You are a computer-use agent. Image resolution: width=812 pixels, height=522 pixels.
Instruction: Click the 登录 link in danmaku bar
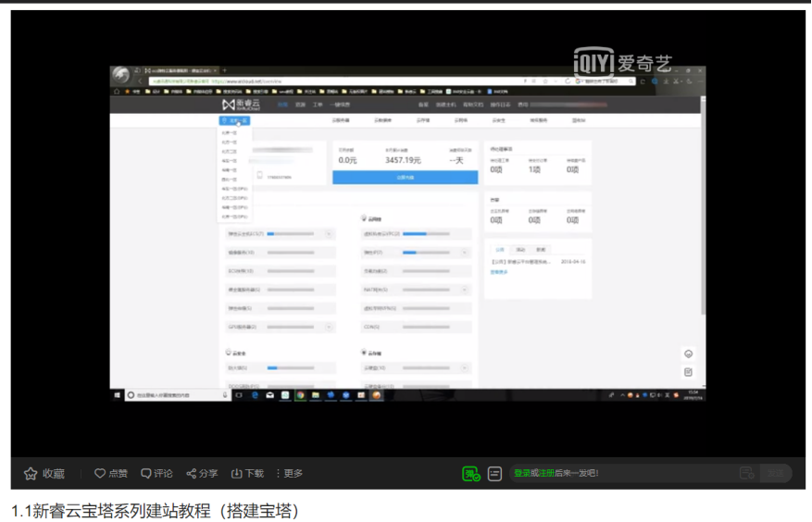[x=521, y=473]
